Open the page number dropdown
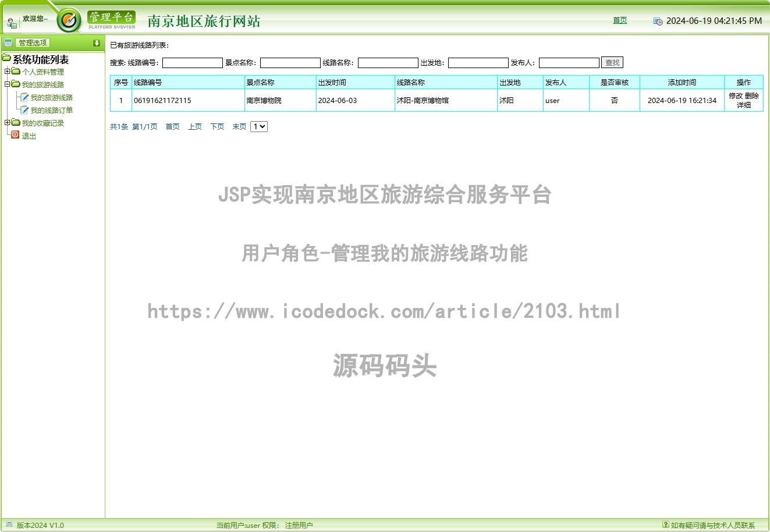 pyautogui.click(x=259, y=126)
